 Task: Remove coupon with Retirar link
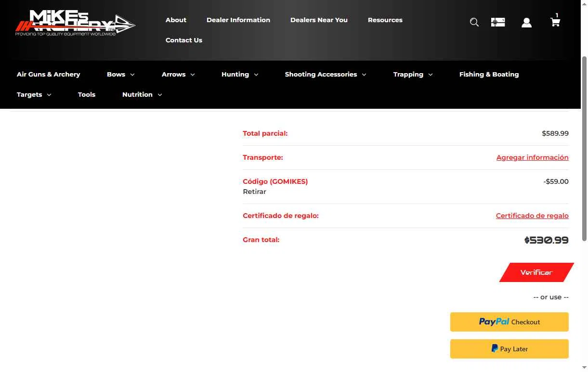tap(254, 192)
